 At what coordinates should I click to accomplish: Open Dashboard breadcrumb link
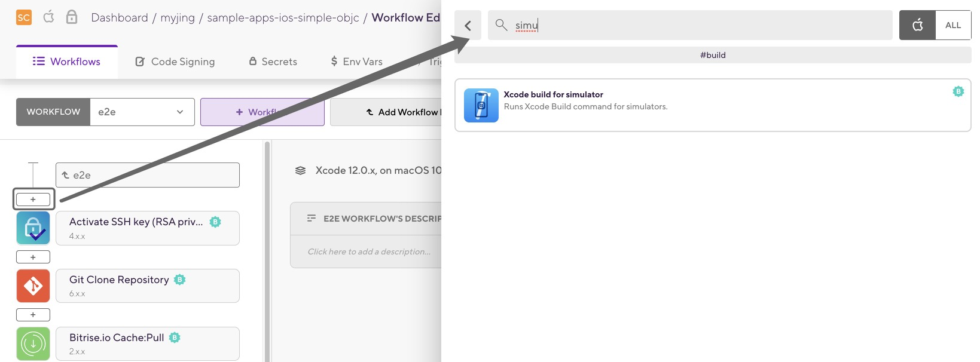coord(120,18)
